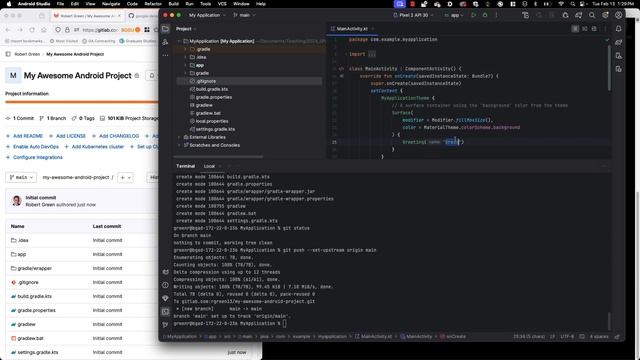Expand External Libraries node
Image resolution: width=640 pixels, height=360 pixels.
click(x=180, y=137)
